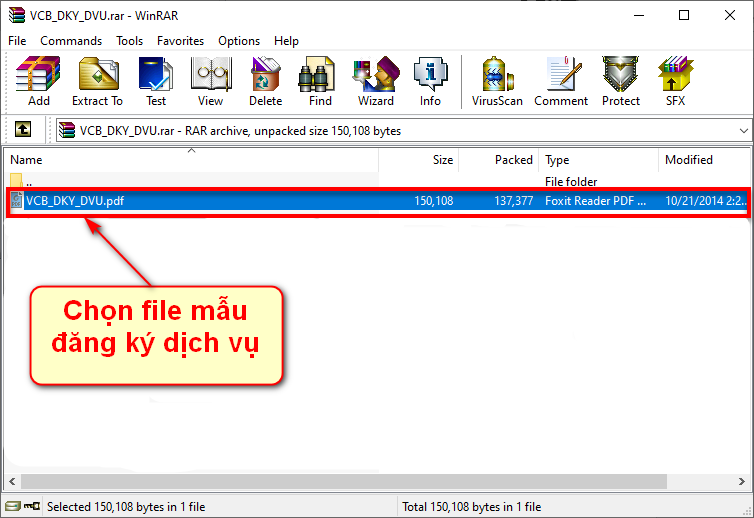Screen dimensions: 754x518
Task: Click the horizontal scrollbar left arrow
Action: click(12, 481)
